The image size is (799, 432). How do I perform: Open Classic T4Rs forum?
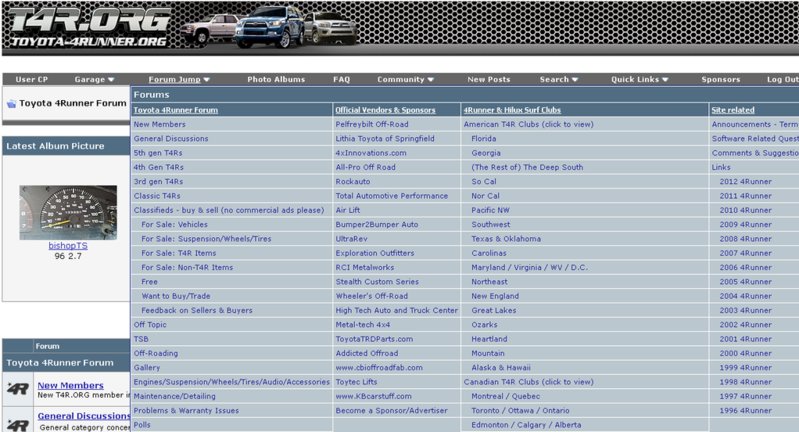[157, 196]
